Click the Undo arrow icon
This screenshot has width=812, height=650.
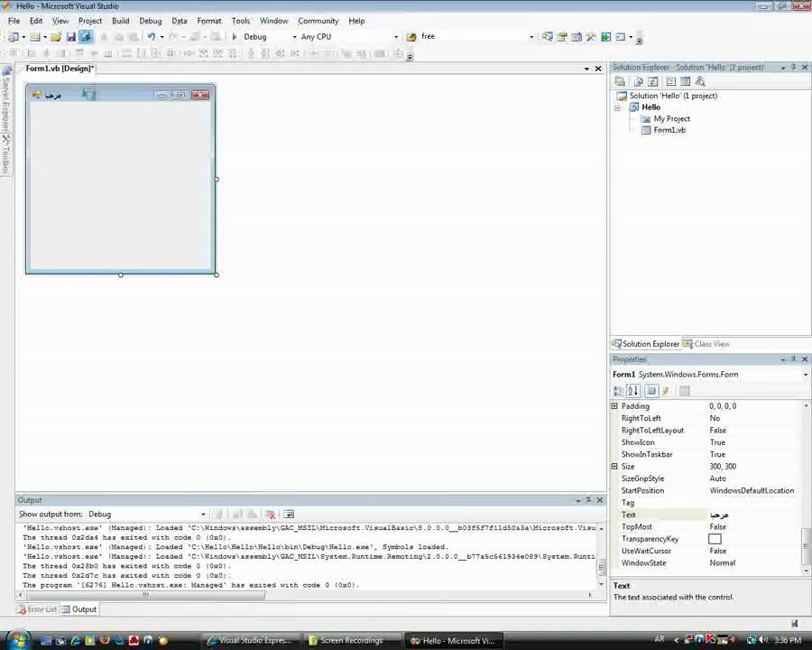pyautogui.click(x=152, y=37)
